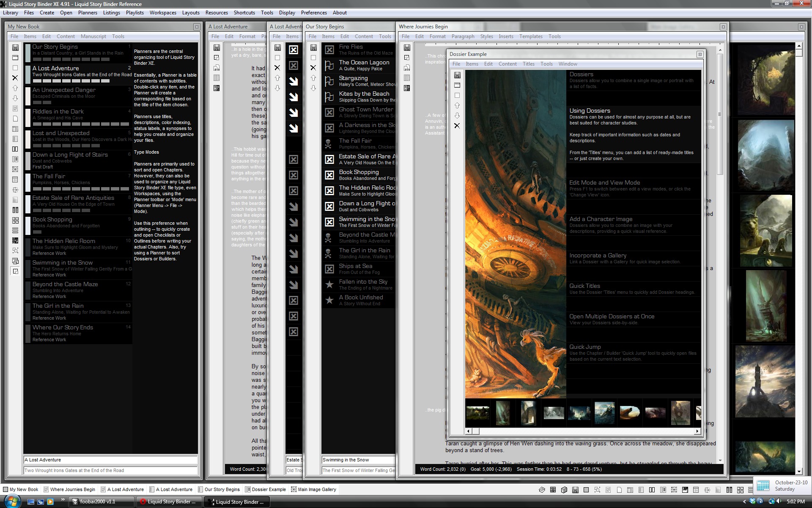The height and width of the screenshot is (508, 812).
Task: Toggle the checkbox next to Book Shopping
Action: click(329, 174)
